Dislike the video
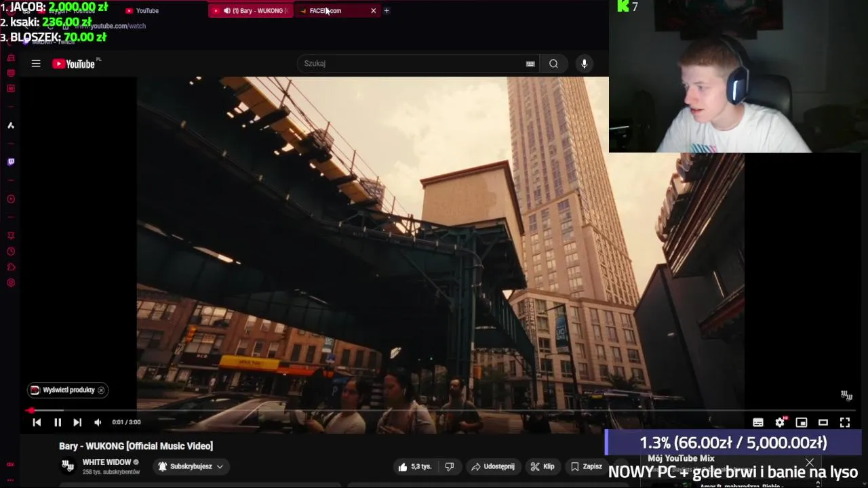The image size is (868, 488). (x=449, y=466)
